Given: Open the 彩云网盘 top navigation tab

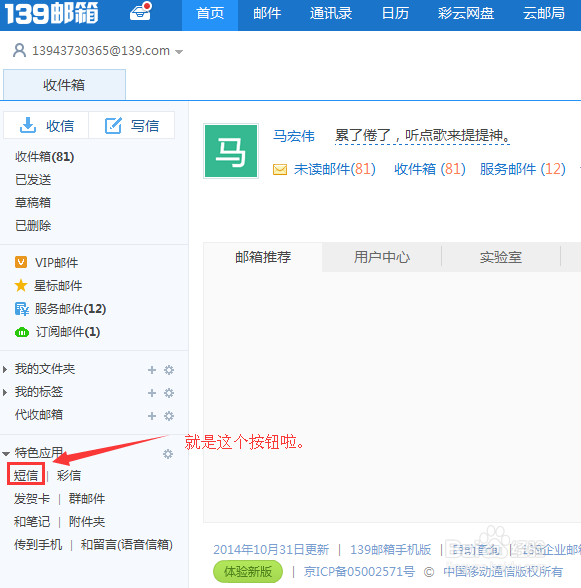Looking at the screenshot, I should point(466,14).
